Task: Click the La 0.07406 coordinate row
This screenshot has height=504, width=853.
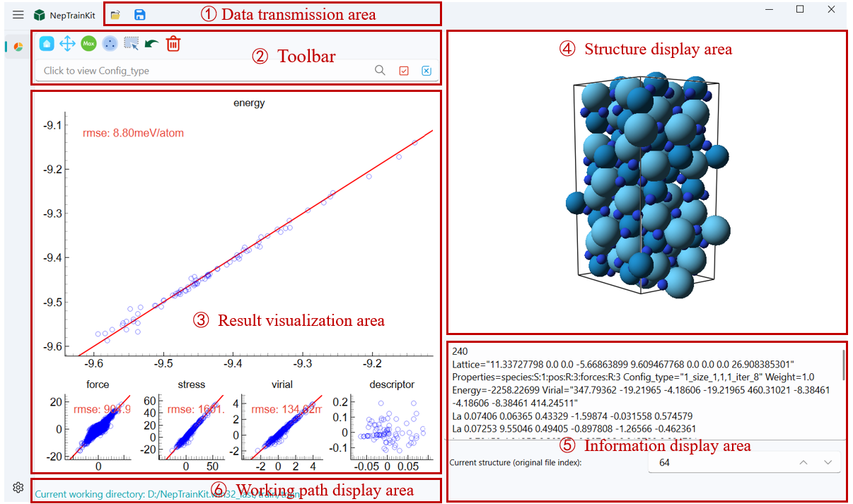Action: [x=572, y=416]
